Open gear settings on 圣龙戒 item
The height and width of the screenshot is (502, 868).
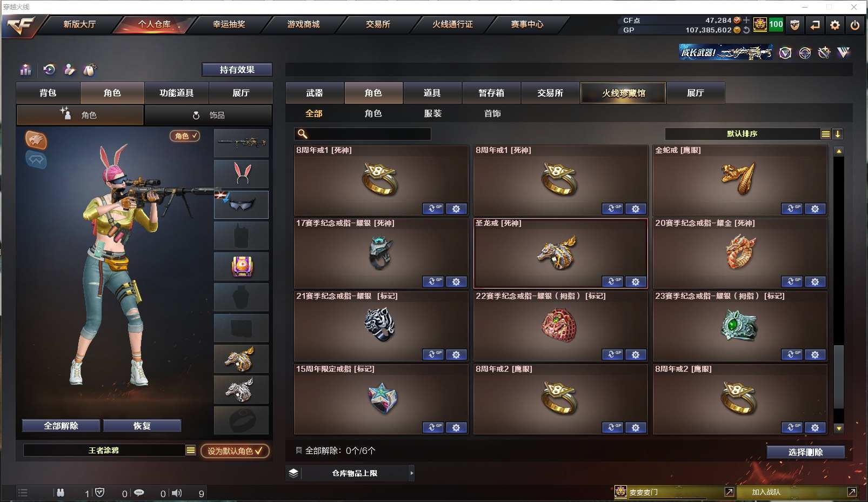coord(636,282)
